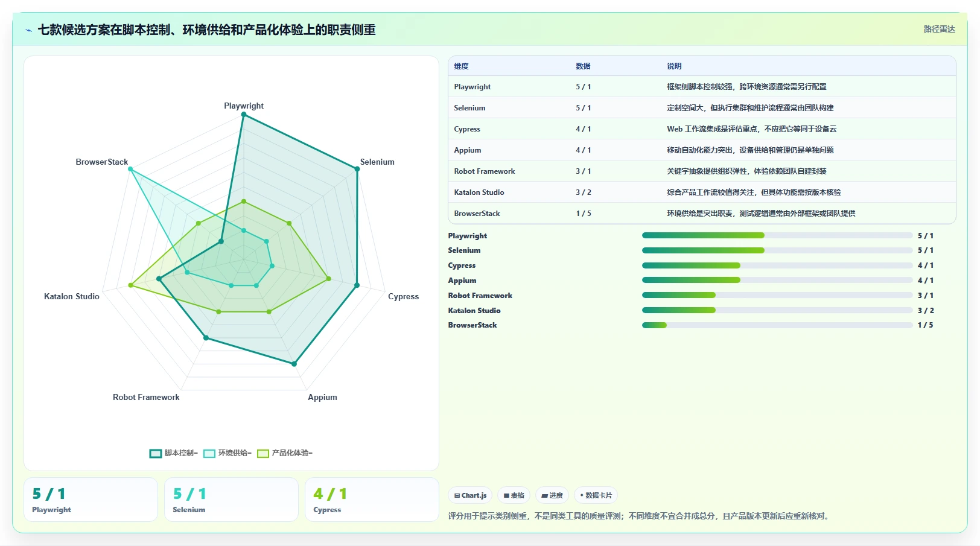
Task: Click the 进度 tag chip
Action: click(x=552, y=495)
